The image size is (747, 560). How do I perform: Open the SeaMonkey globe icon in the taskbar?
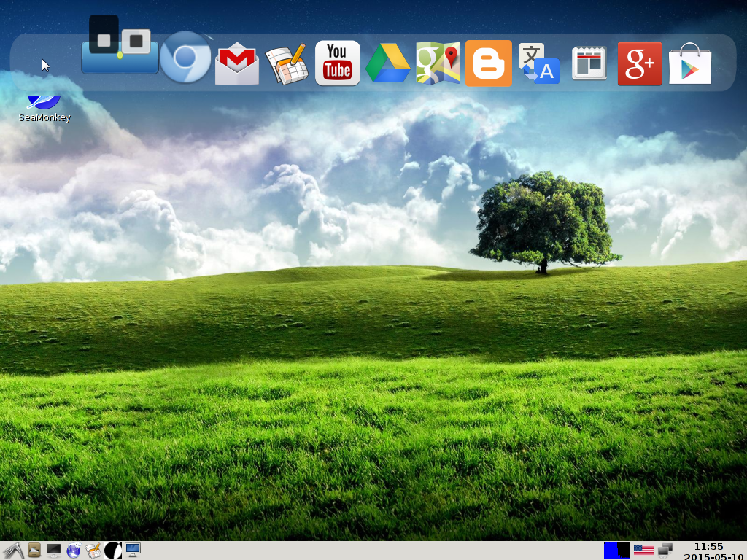74,551
